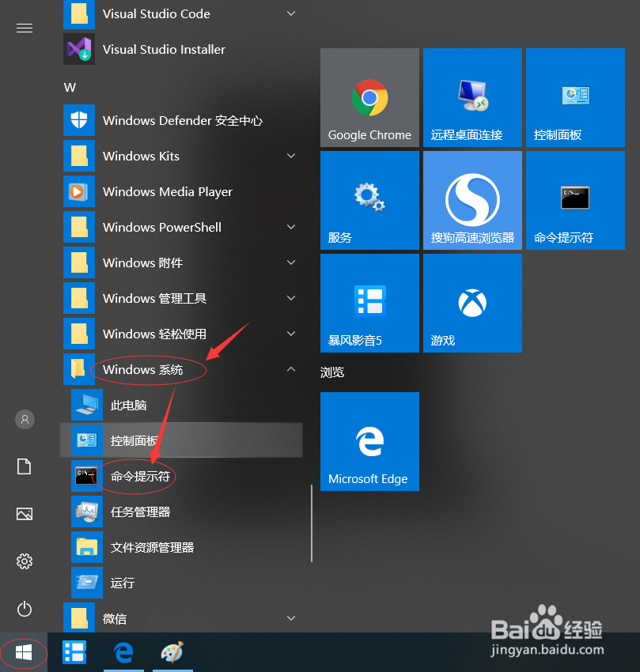640x672 pixels.
Task: Launch Command Prompt icon in app list
Action: (87, 476)
